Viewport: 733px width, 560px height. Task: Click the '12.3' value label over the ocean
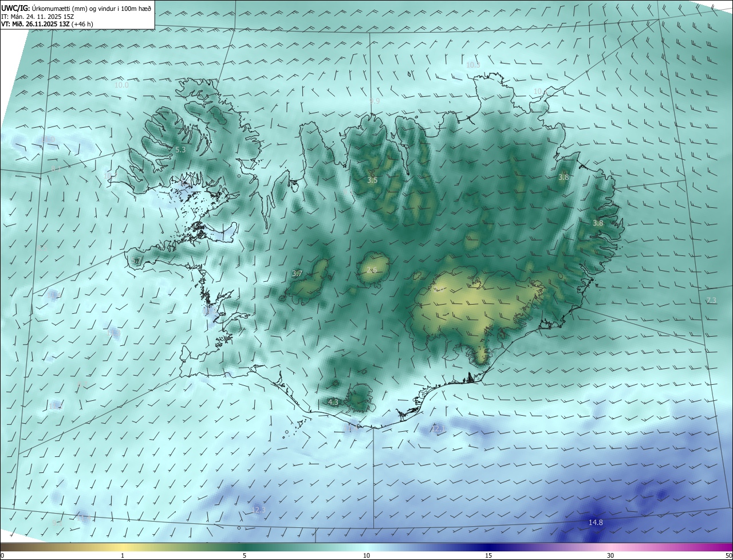259,510
